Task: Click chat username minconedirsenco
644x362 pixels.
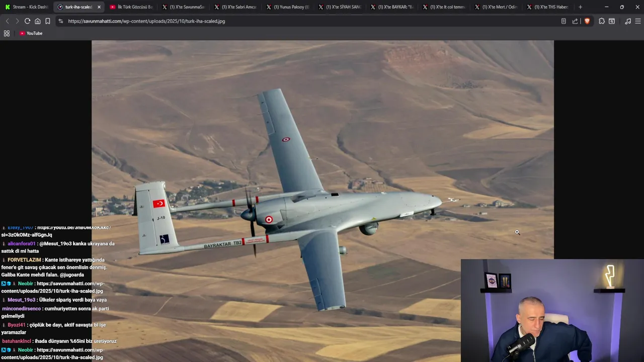Action: coord(21,309)
